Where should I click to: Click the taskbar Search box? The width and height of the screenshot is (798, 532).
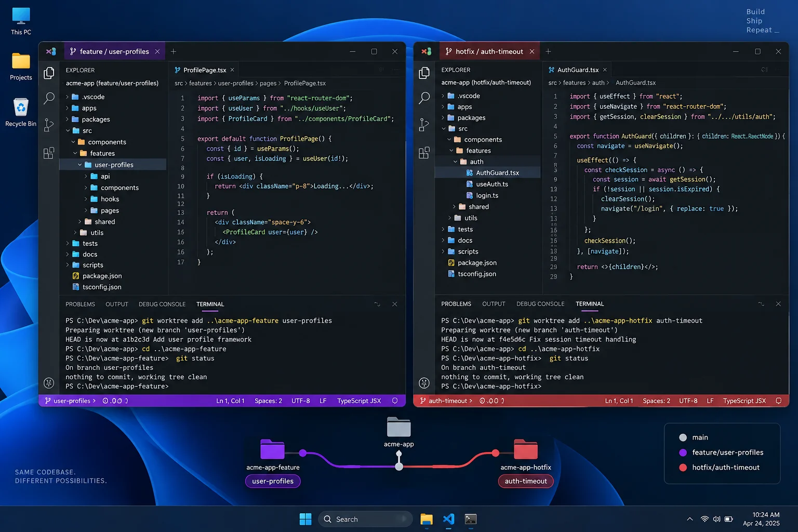pyautogui.click(x=365, y=519)
